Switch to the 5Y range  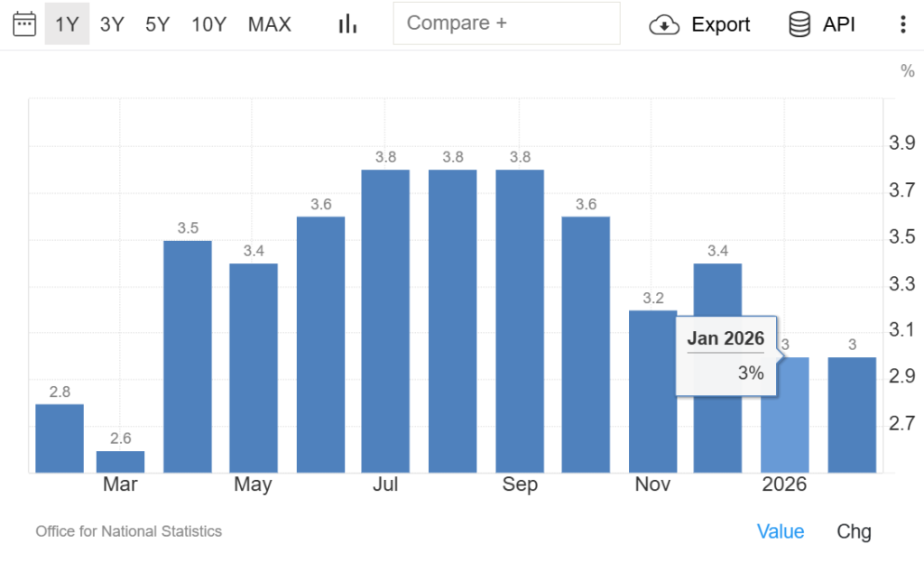tap(157, 24)
